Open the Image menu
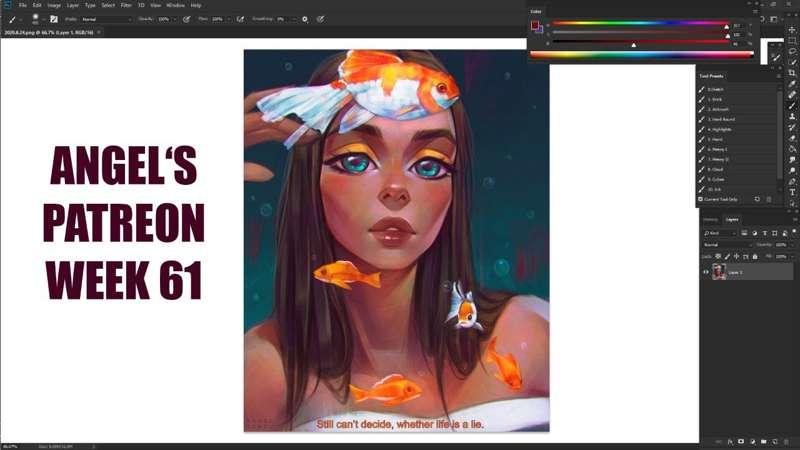 [x=54, y=5]
